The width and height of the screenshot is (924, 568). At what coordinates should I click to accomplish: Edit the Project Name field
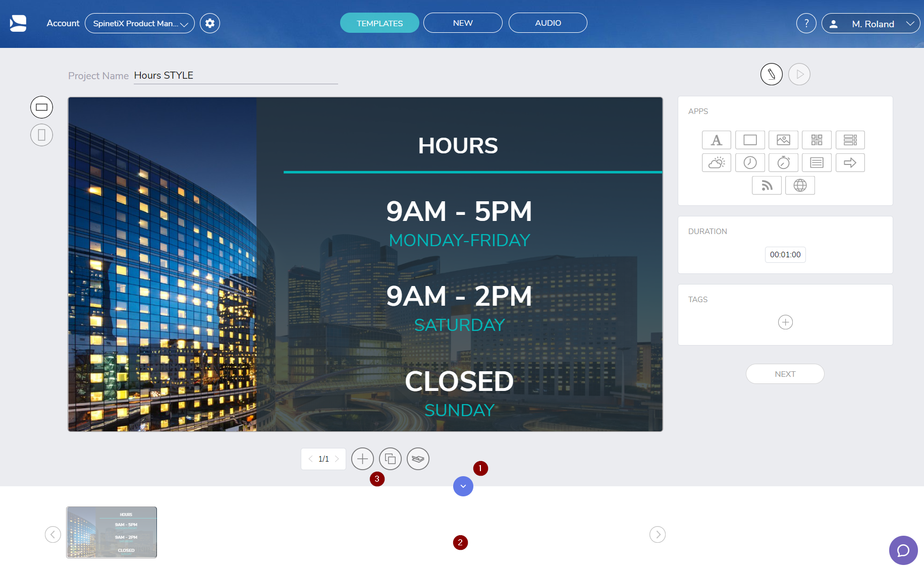pyautogui.click(x=236, y=76)
